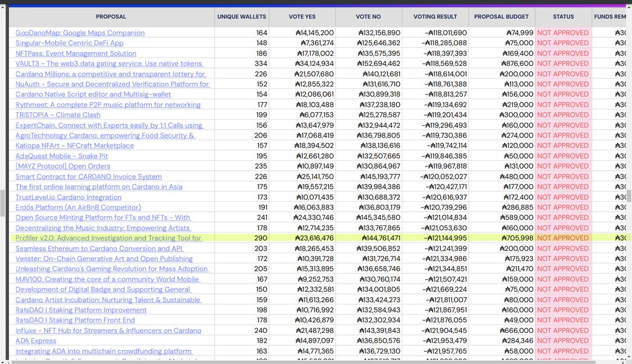Open Singular-Mobile Centric DeFi App proposal
The height and width of the screenshot is (364, 632).
pos(70,43)
